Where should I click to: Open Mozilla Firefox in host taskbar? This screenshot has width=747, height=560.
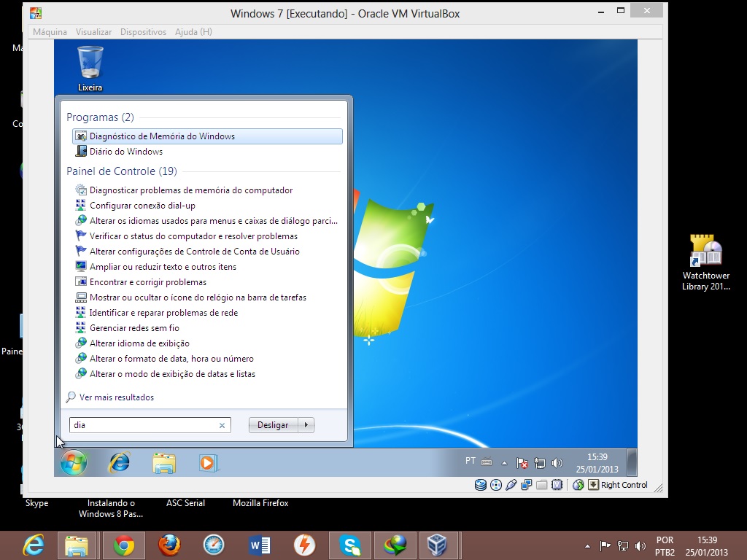169,545
